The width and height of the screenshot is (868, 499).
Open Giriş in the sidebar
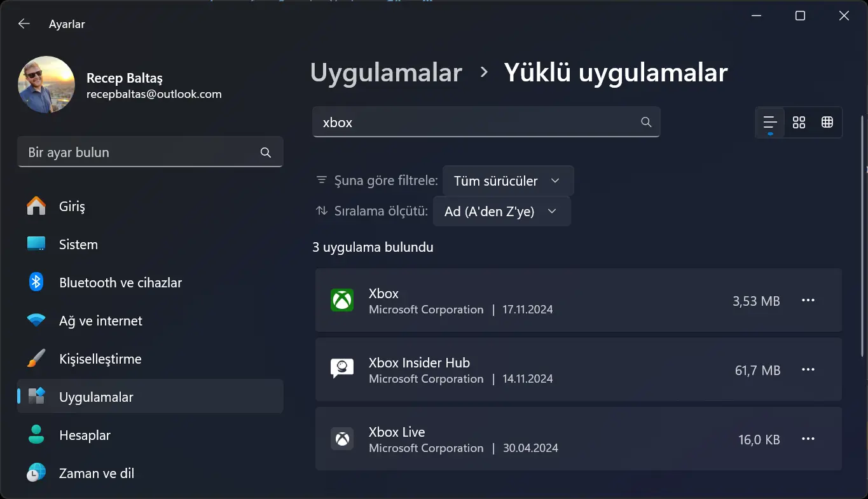(x=150, y=207)
